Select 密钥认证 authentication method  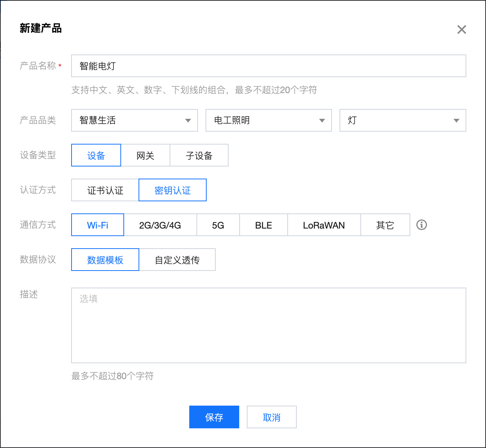(173, 190)
